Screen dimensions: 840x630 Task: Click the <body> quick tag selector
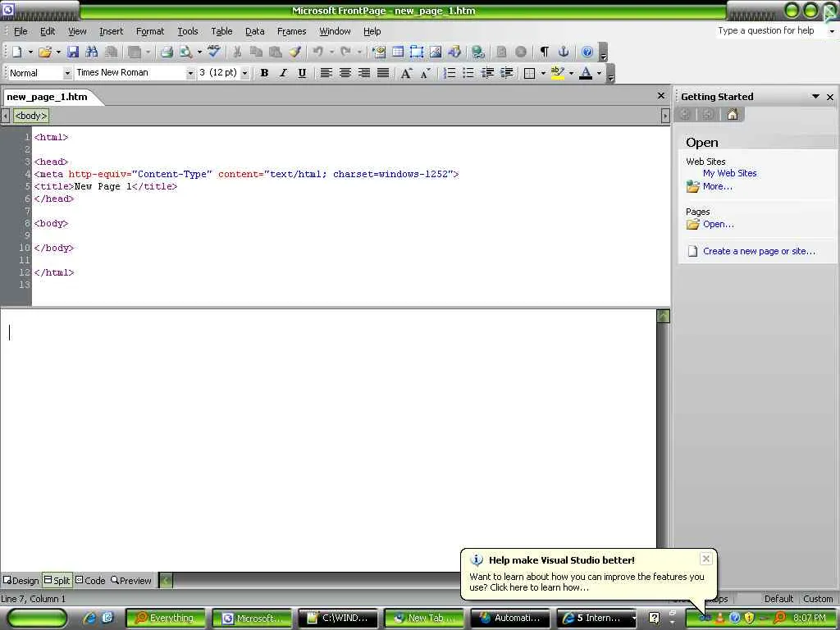[x=31, y=116]
